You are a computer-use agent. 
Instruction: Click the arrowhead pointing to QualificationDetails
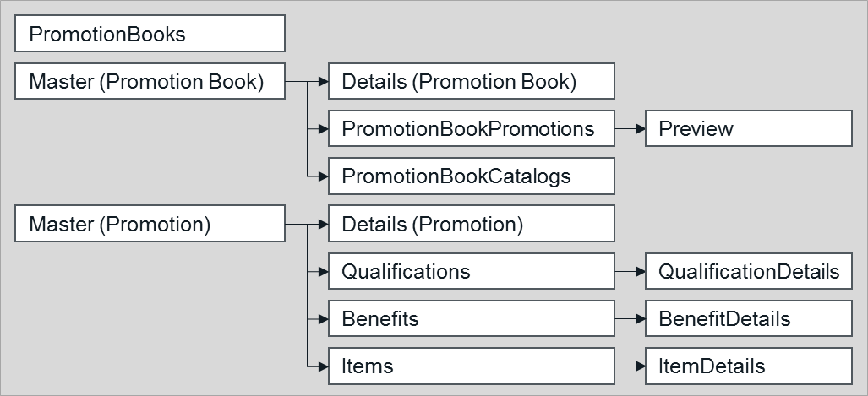click(x=640, y=272)
